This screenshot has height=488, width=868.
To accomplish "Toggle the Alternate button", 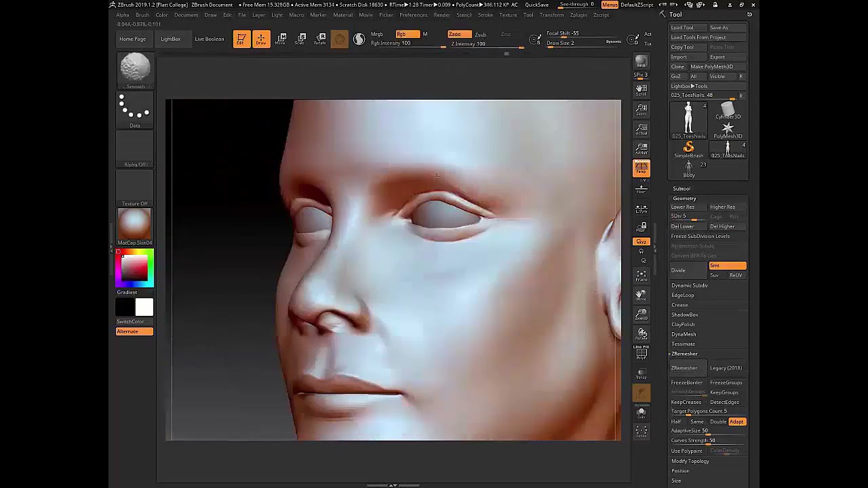I will (x=134, y=331).
